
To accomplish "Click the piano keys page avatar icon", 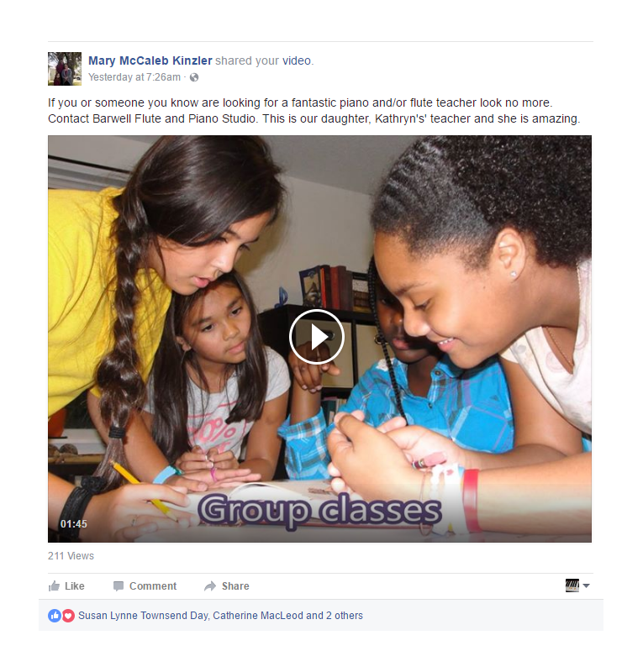I will pos(572,585).
